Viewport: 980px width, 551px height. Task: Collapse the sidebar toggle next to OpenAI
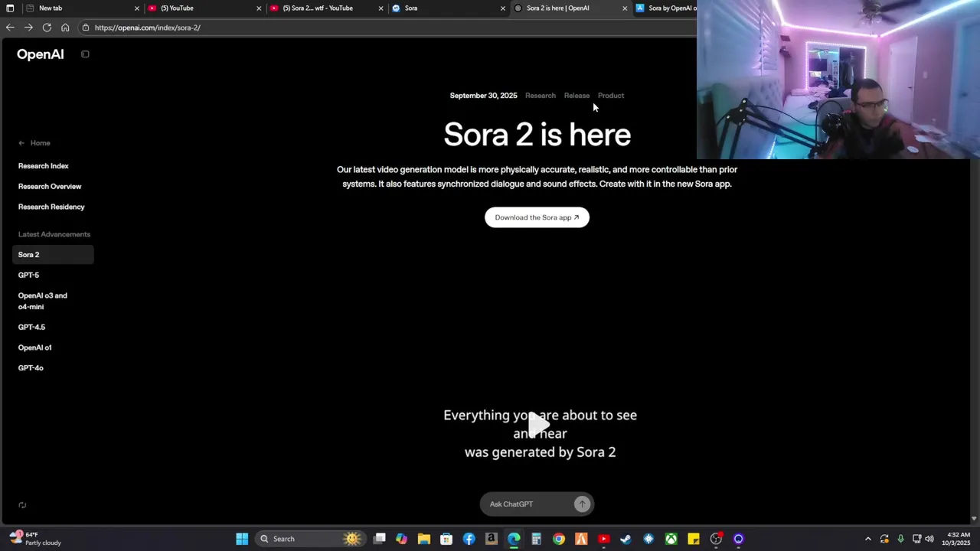pyautogui.click(x=85, y=54)
